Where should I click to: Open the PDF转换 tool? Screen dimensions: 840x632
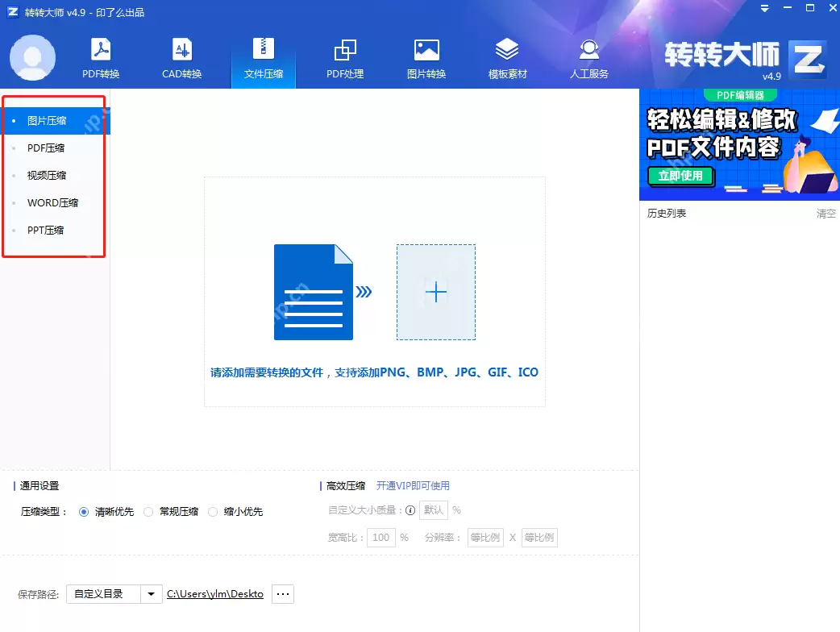99,56
